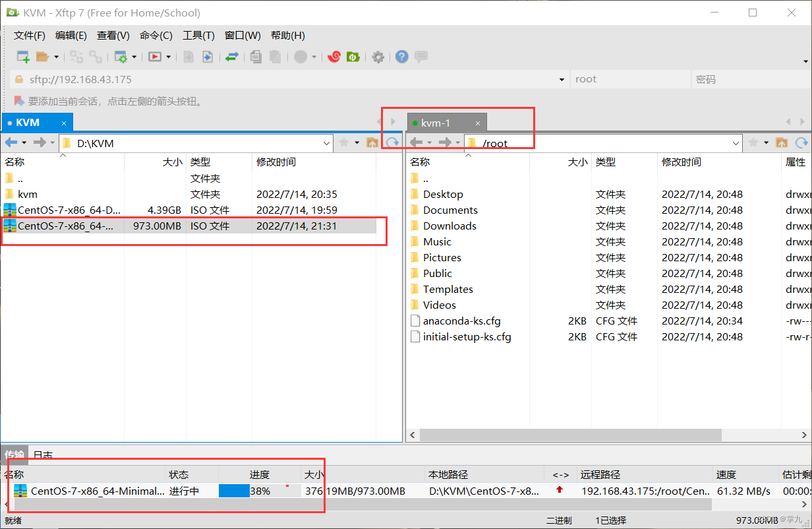This screenshot has width=812, height=529.
Task: Expand the gray circle icon dropdown
Action: coord(314,57)
